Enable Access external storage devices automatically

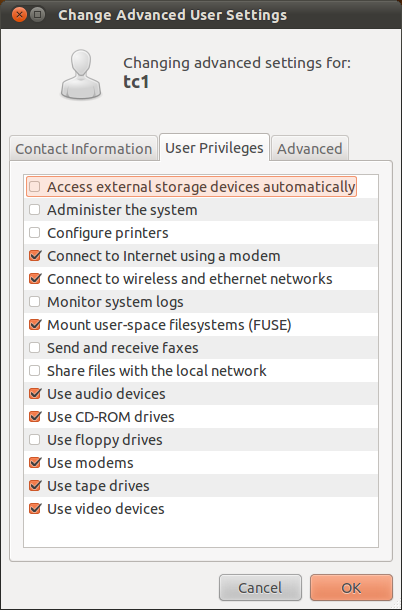[35, 187]
